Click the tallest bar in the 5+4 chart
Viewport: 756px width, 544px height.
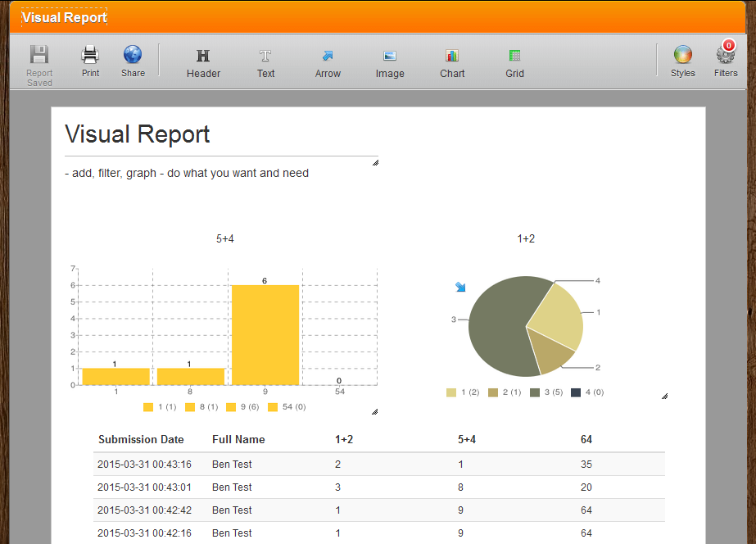coord(265,334)
